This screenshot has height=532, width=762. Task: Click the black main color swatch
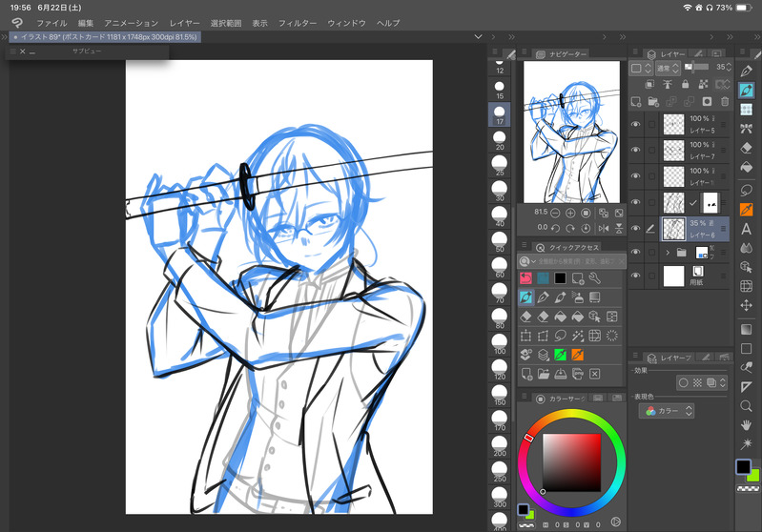click(x=743, y=466)
